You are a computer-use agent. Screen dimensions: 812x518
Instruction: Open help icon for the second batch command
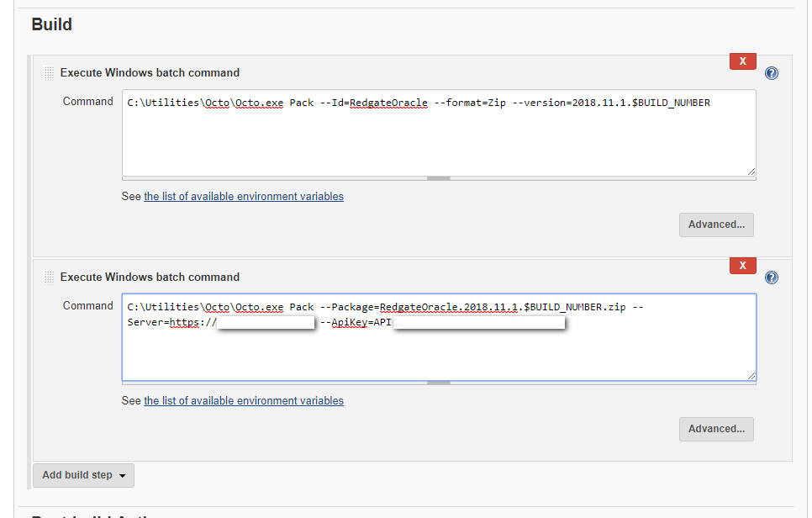(772, 277)
